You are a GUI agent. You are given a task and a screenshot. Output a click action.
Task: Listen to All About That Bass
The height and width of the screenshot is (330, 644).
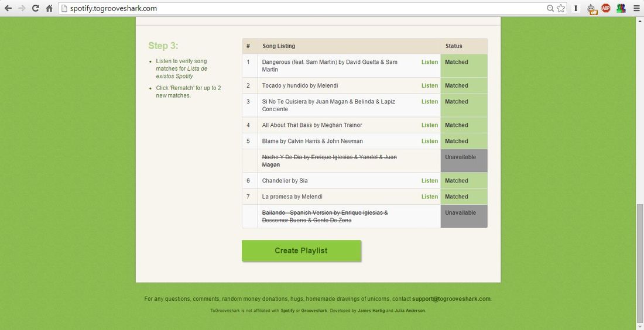[430, 125]
